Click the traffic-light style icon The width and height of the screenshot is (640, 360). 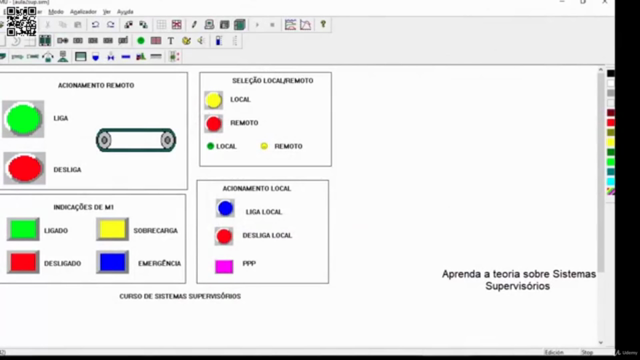[x=174, y=57]
